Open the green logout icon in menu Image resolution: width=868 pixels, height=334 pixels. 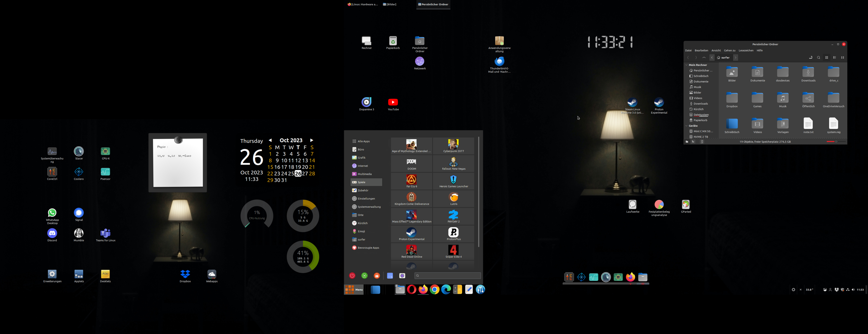pyautogui.click(x=364, y=276)
